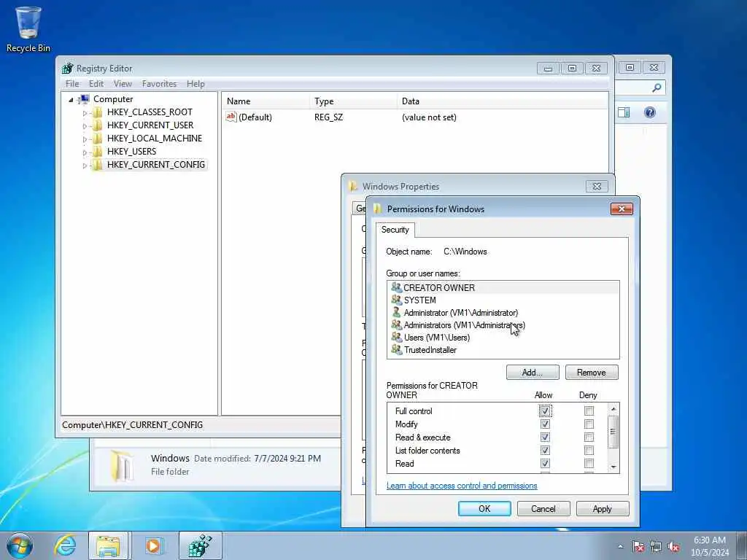
Task: Click the SYSTEM group icon
Action: (396, 300)
